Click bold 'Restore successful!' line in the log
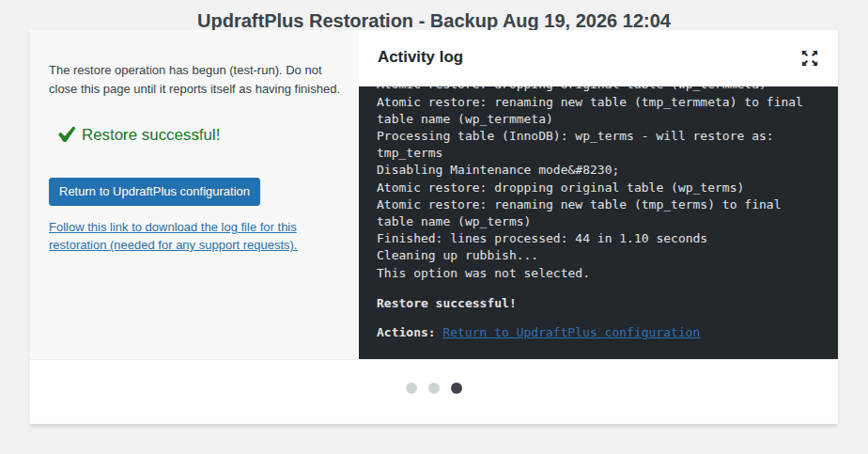 click(446, 304)
